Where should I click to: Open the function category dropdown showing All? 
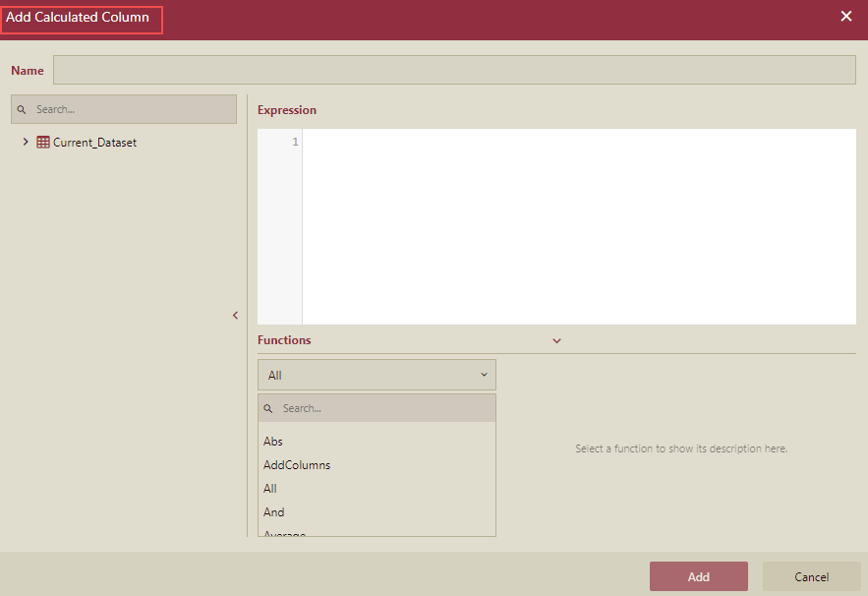[x=376, y=375]
